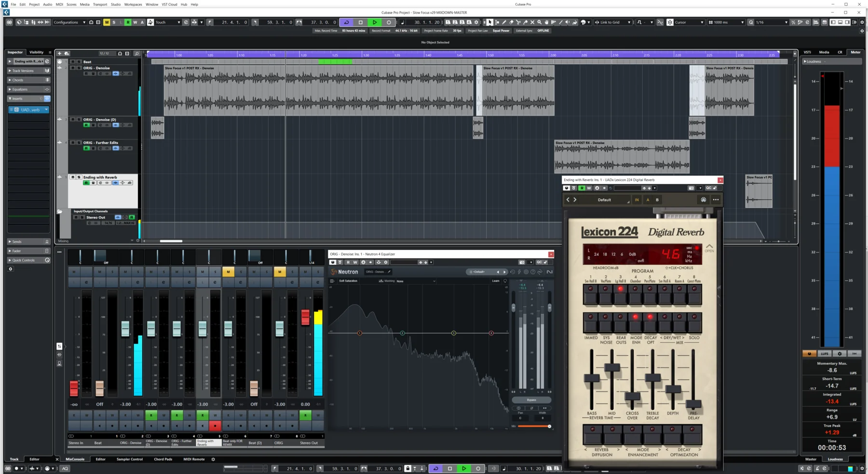Click the 1/16 quantize preset field
The width and height of the screenshot is (868, 474).
[x=769, y=22]
